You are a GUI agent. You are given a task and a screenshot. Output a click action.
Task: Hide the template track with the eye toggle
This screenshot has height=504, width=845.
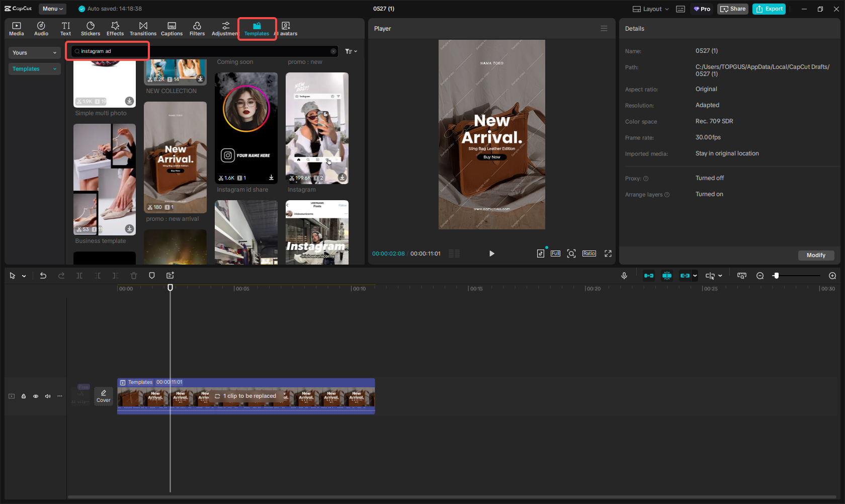click(35, 396)
